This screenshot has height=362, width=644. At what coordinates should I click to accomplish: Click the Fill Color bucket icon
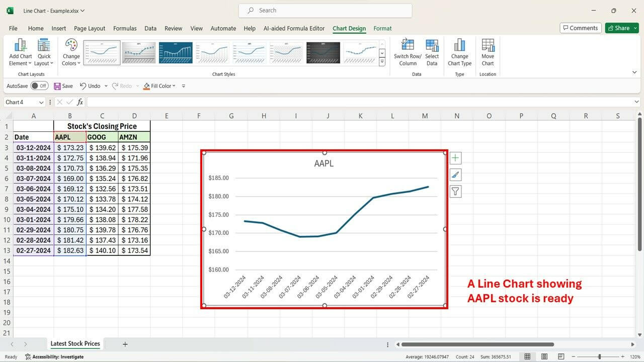click(x=146, y=86)
